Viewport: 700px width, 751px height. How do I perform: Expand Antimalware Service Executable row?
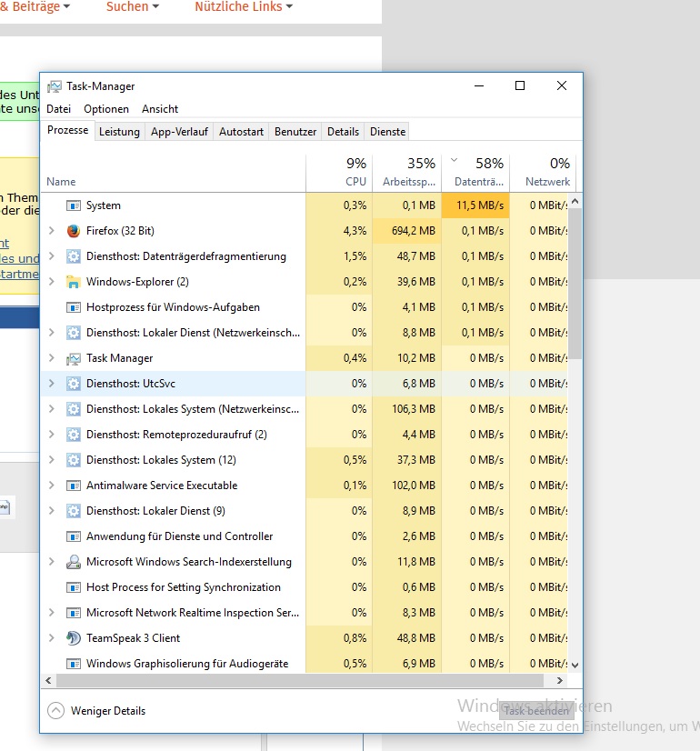[52, 486]
